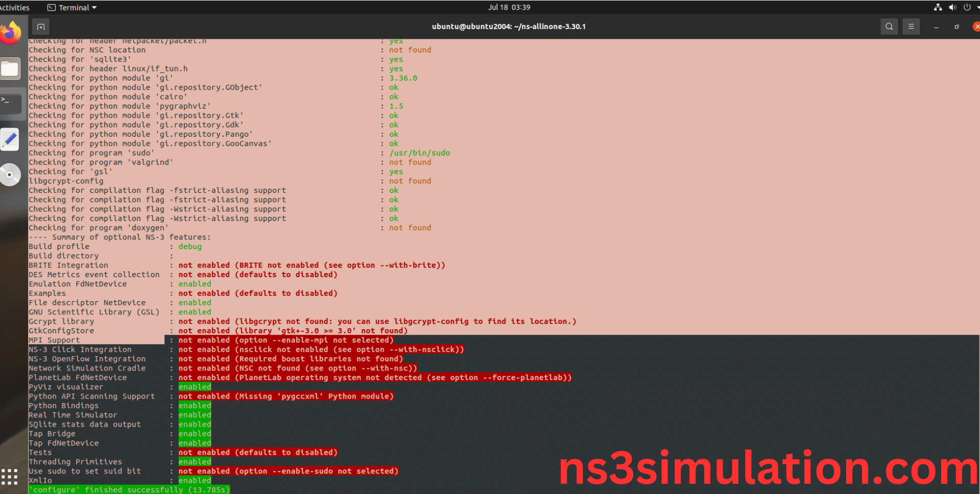Select the Terminal icon in the dock
This screenshot has height=494, width=980.
tap(10, 104)
